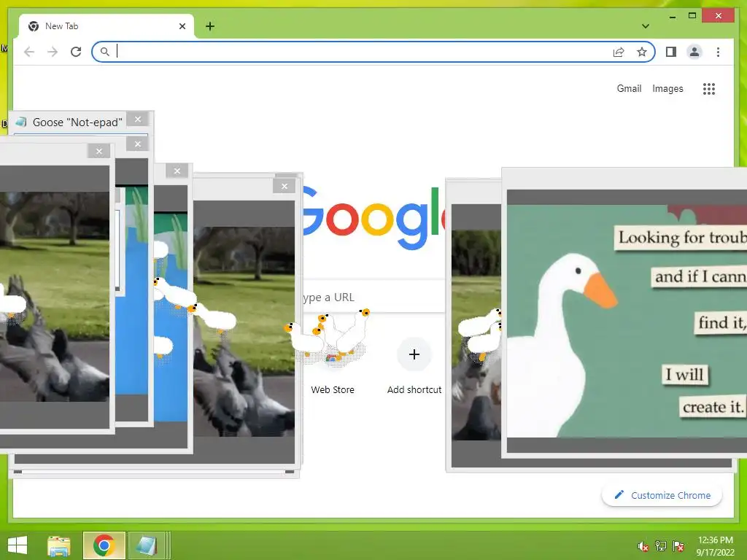Image resolution: width=747 pixels, height=560 pixels.
Task: Expand the tab search chevron
Action: (646, 26)
